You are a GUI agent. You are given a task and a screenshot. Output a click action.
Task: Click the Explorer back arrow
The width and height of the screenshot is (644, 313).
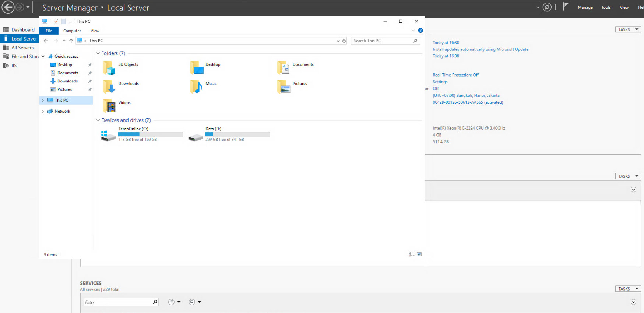point(46,41)
